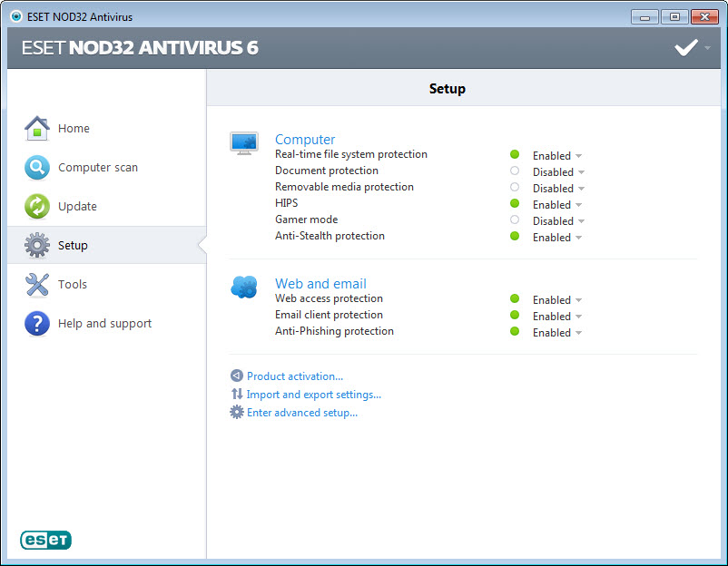
Task: Click the Gamer mode label
Action: (x=307, y=220)
